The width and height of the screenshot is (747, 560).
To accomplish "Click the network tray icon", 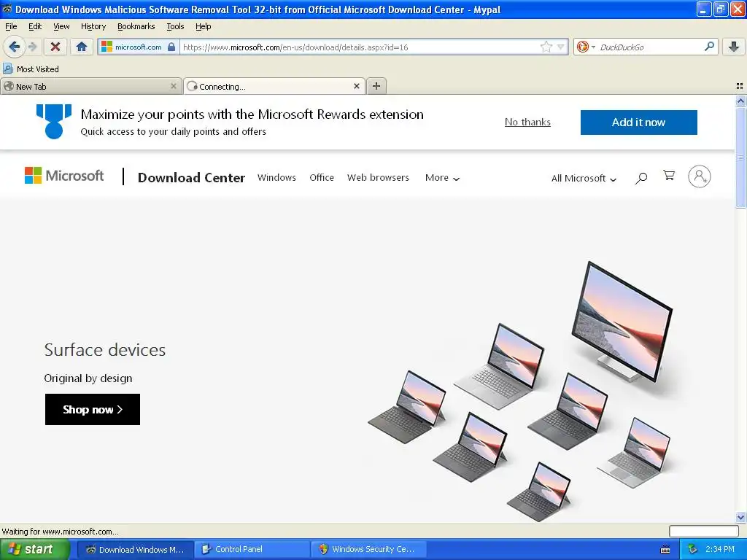I will (693, 550).
